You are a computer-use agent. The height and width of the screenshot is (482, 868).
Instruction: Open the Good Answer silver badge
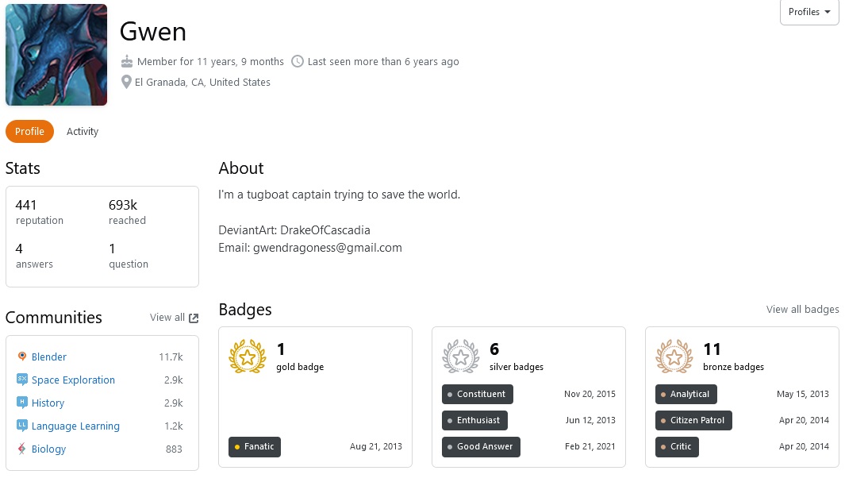[481, 446]
